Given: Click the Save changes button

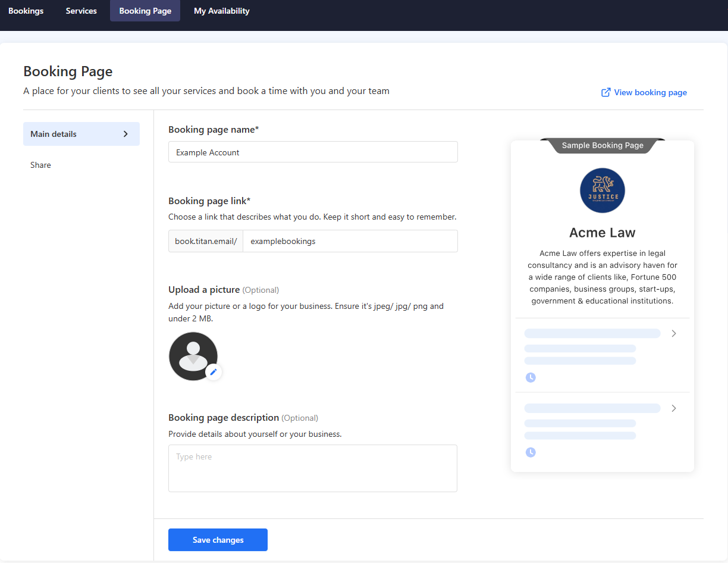Looking at the screenshot, I should [x=218, y=540].
